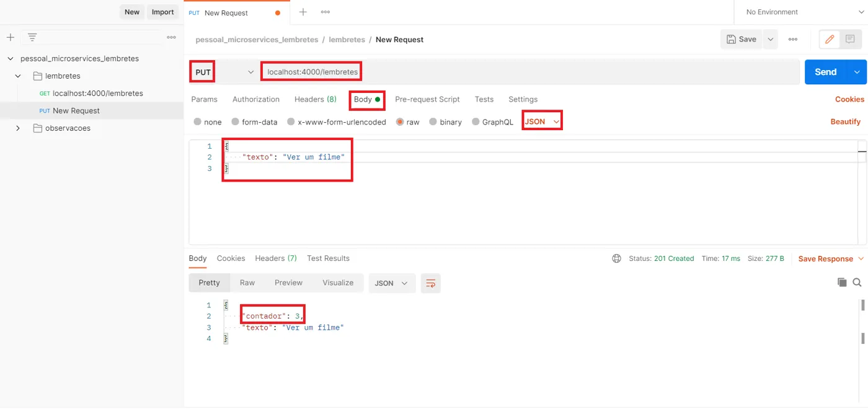Image resolution: width=868 pixels, height=409 pixels.
Task: Toggle response line wrap icon
Action: [431, 283]
